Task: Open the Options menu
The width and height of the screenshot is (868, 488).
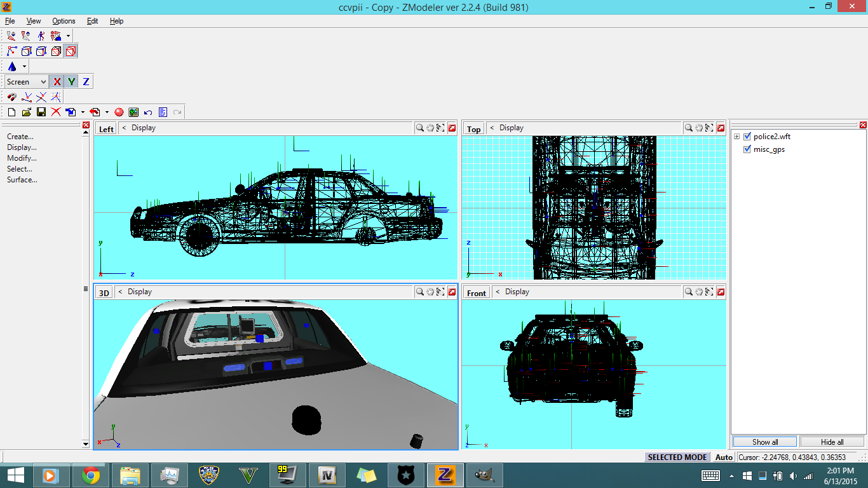Action: click(x=64, y=21)
